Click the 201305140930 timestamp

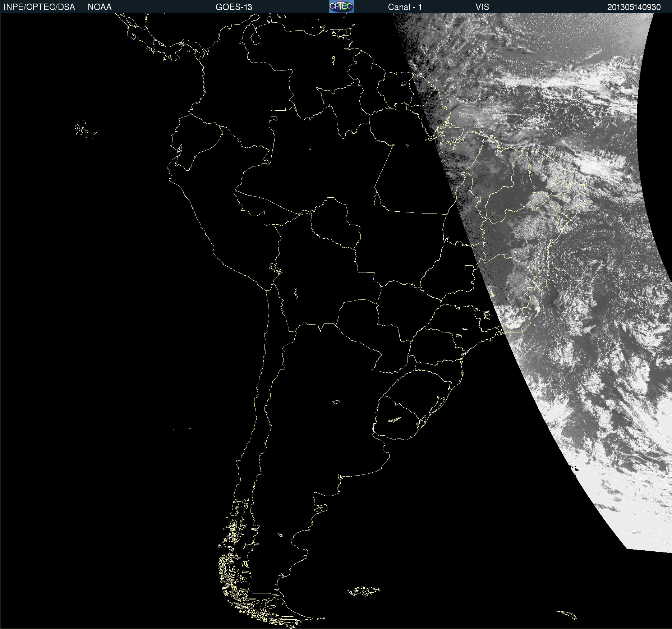point(634,7)
